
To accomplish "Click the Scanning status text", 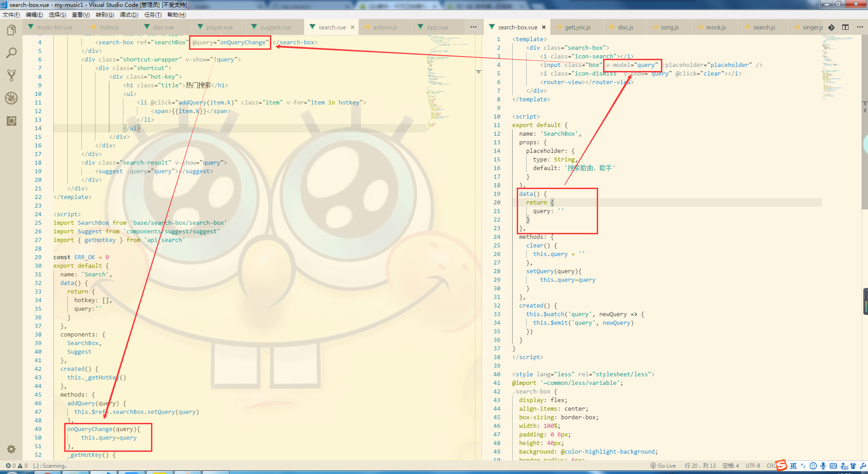I will [x=50, y=465].
